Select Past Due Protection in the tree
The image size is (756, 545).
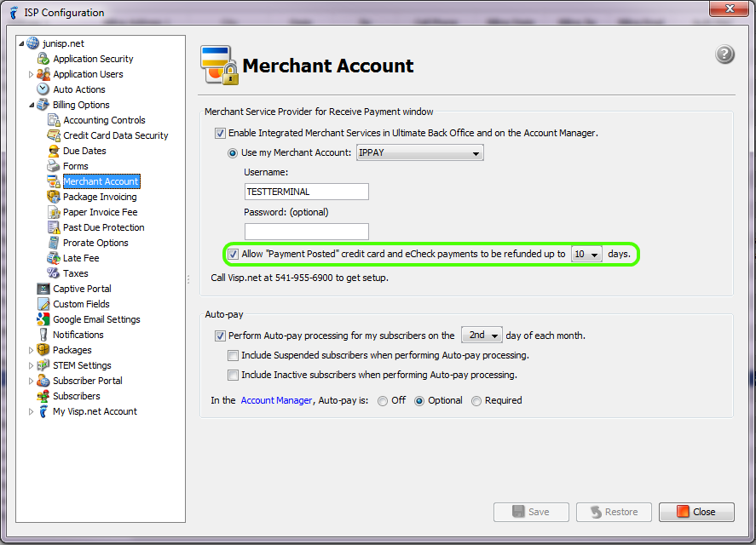[x=104, y=227]
